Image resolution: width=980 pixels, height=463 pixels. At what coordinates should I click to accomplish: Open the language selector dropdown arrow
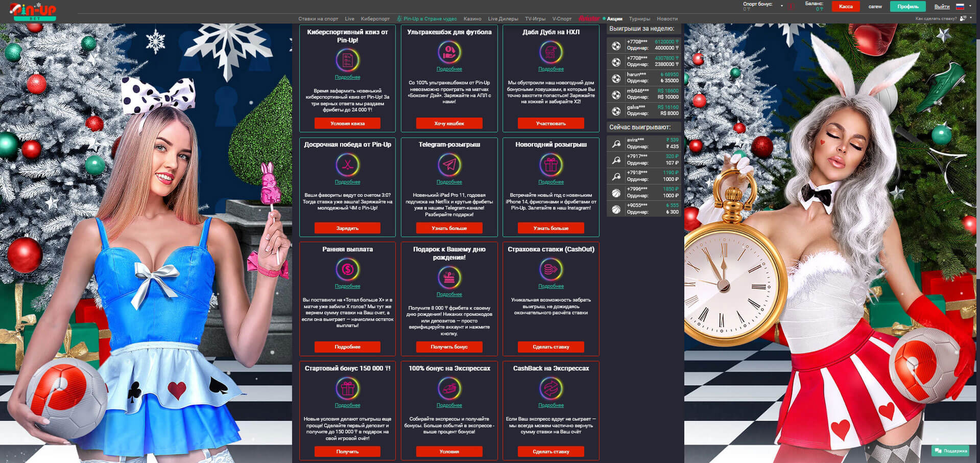(x=970, y=6)
